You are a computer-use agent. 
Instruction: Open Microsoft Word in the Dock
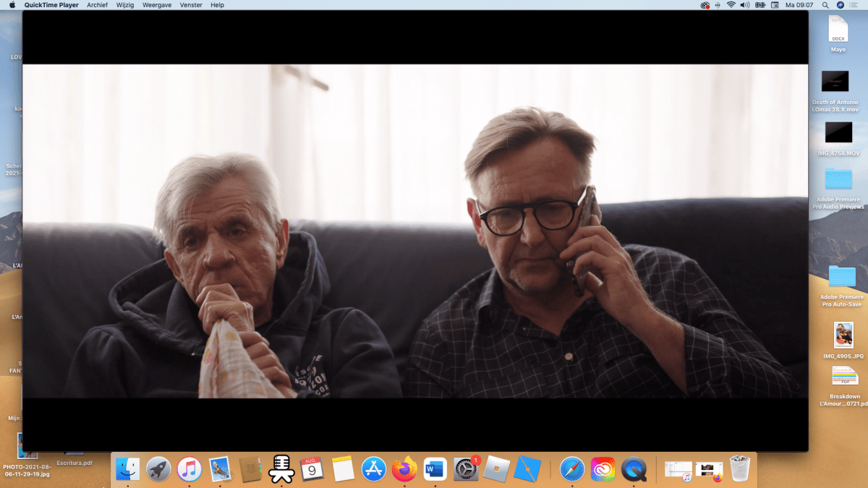click(x=435, y=470)
